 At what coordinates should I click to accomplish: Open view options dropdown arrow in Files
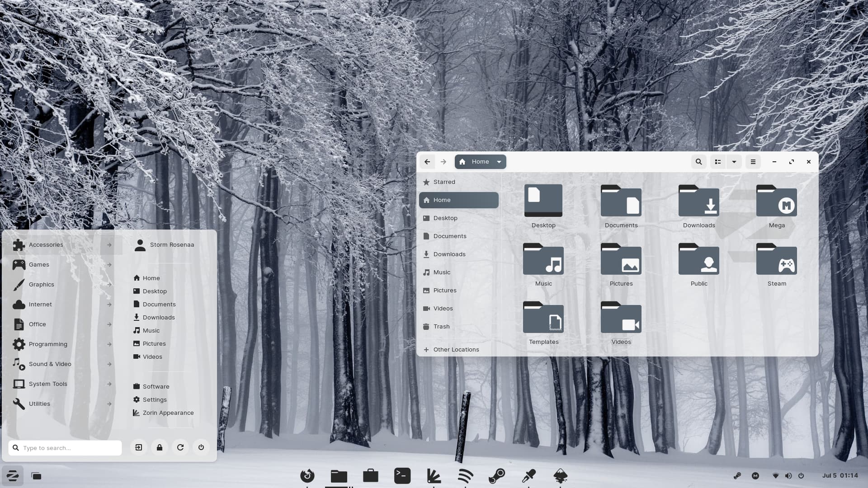click(x=734, y=162)
